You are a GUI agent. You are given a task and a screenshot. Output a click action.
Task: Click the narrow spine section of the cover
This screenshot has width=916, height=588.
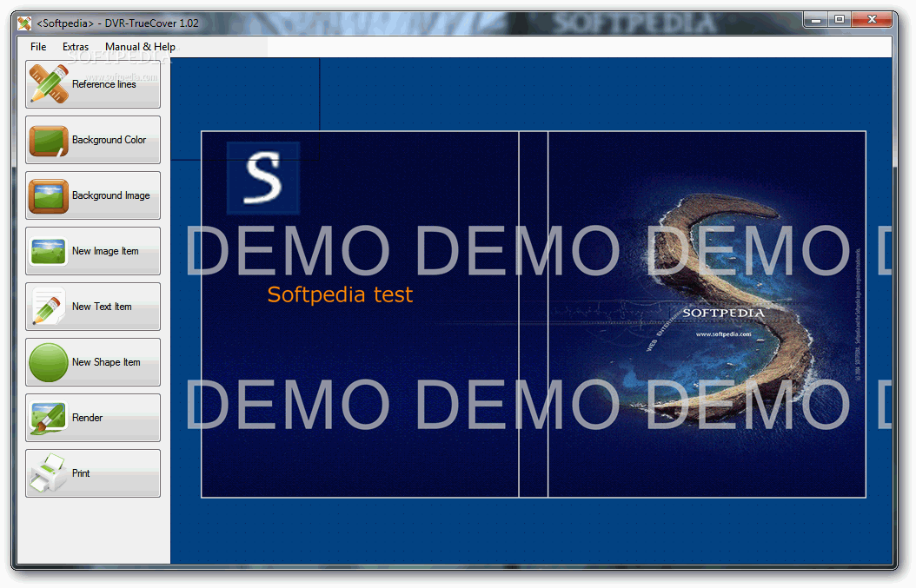click(x=534, y=314)
